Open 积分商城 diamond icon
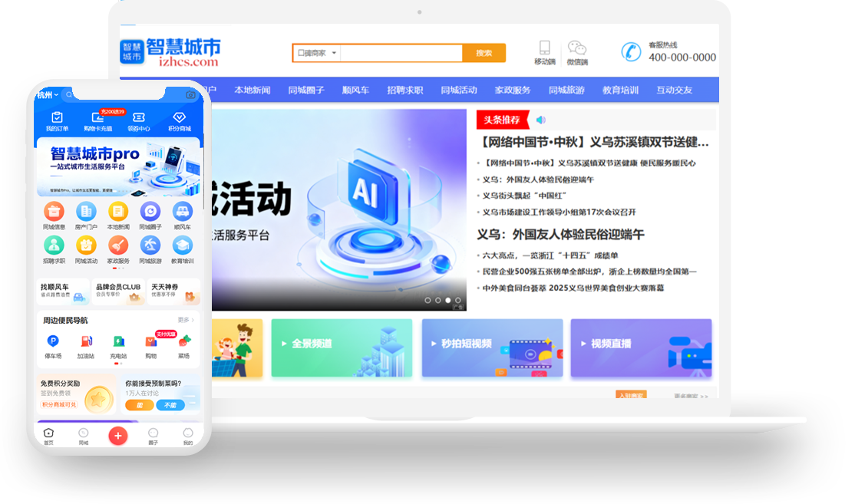Image resolution: width=855 pixels, height=504 pixels. pos(179,117)
